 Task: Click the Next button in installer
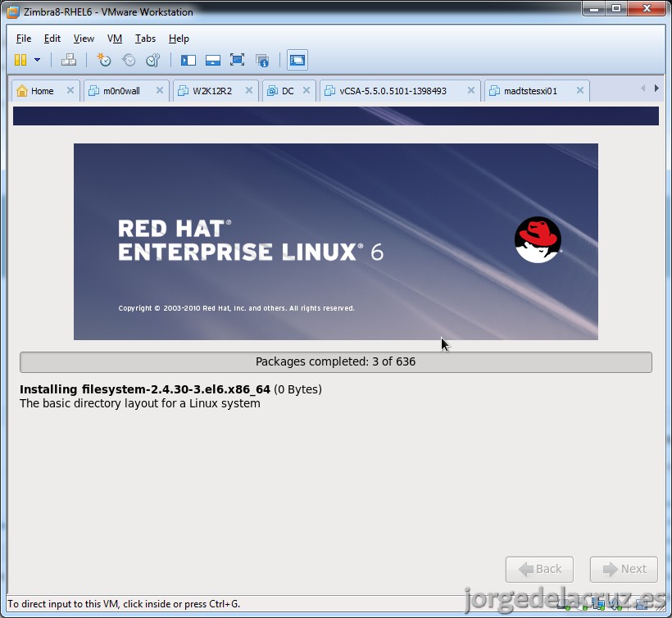(624, 569)
